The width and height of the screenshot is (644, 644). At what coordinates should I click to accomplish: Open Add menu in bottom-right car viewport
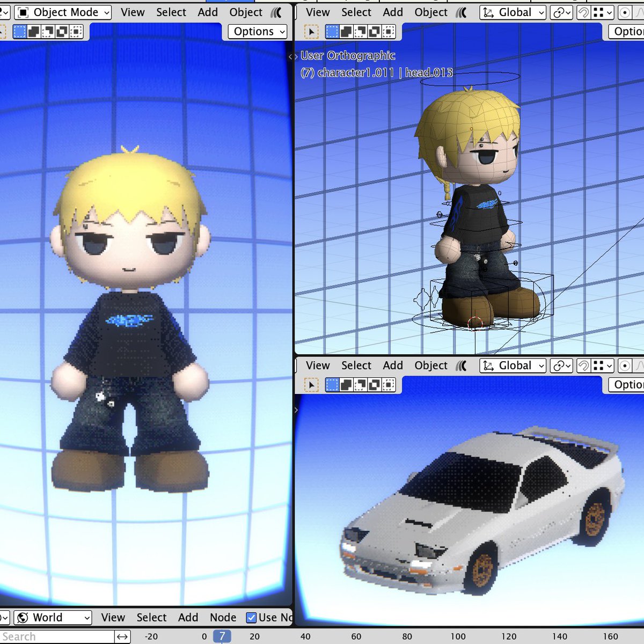[393, 365]
